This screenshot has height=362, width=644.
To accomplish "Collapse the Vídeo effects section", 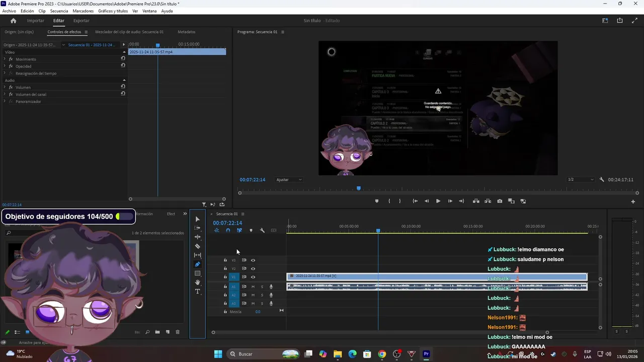I will 124,52.
